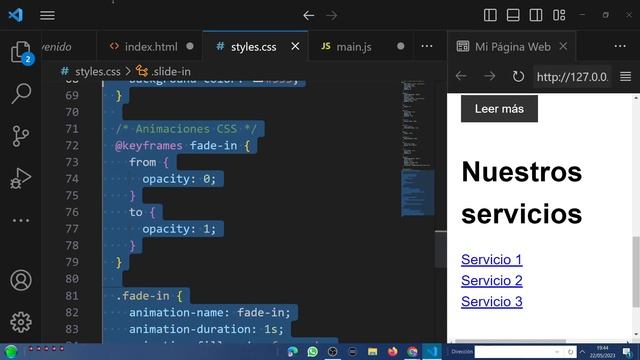This screenshot has width=640, height=360.
Task: Click line number 81 in gutter
Action: [72, 296]
